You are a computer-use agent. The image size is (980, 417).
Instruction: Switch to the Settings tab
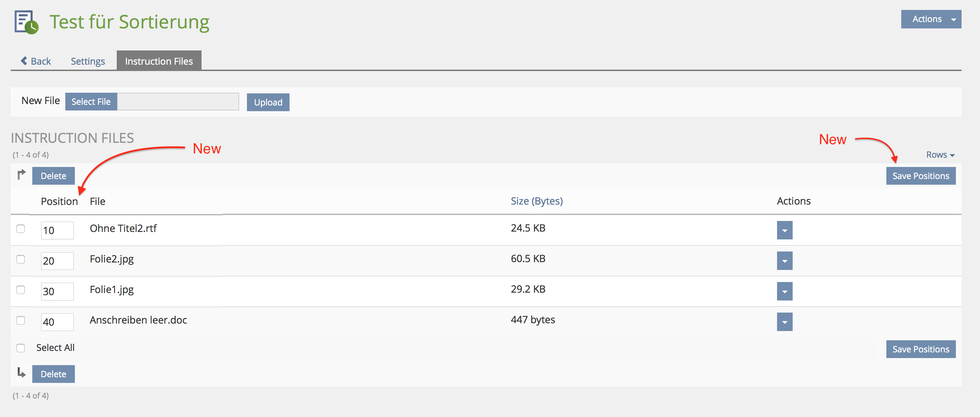88,61
